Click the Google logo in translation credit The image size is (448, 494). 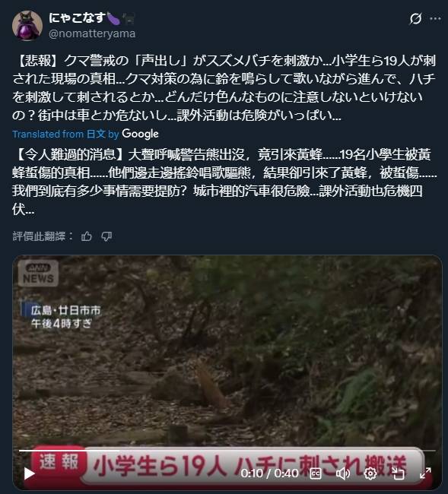coord(140,134)
